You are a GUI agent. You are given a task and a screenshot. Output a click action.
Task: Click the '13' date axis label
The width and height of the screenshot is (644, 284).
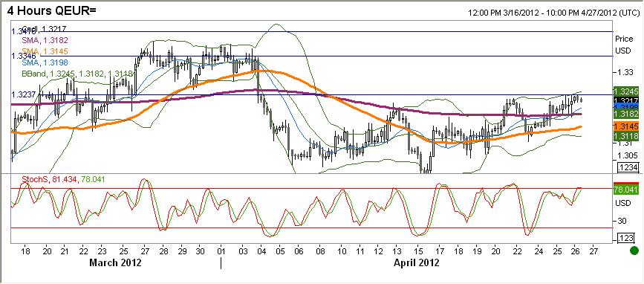click(x=397, y=251)
